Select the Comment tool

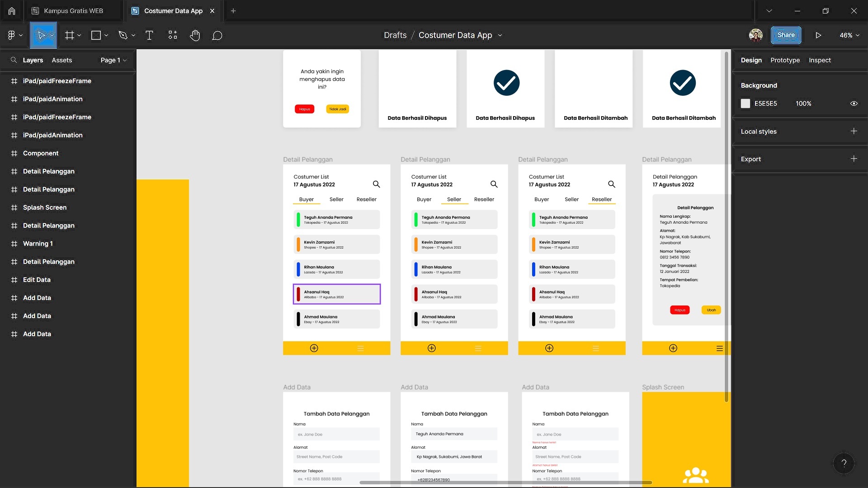(x=217, y=35)
